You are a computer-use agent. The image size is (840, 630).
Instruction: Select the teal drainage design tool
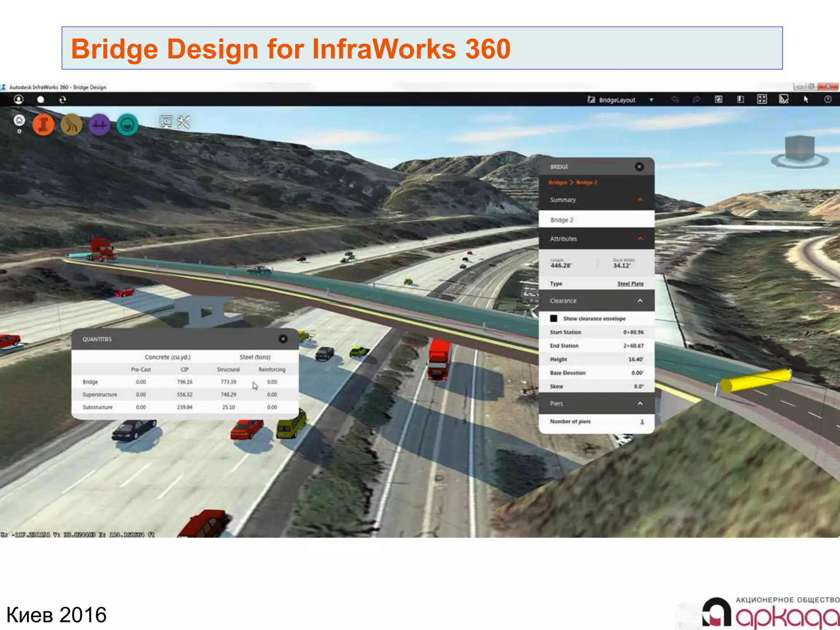point(128,125)
